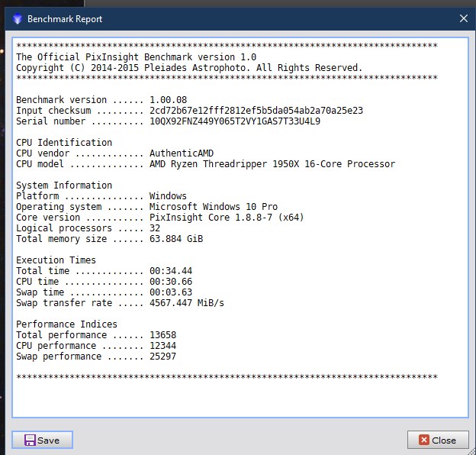This screenshot has width=476, height=455.
Task: Click the Logical processors value 32
Action: [155, 228]
